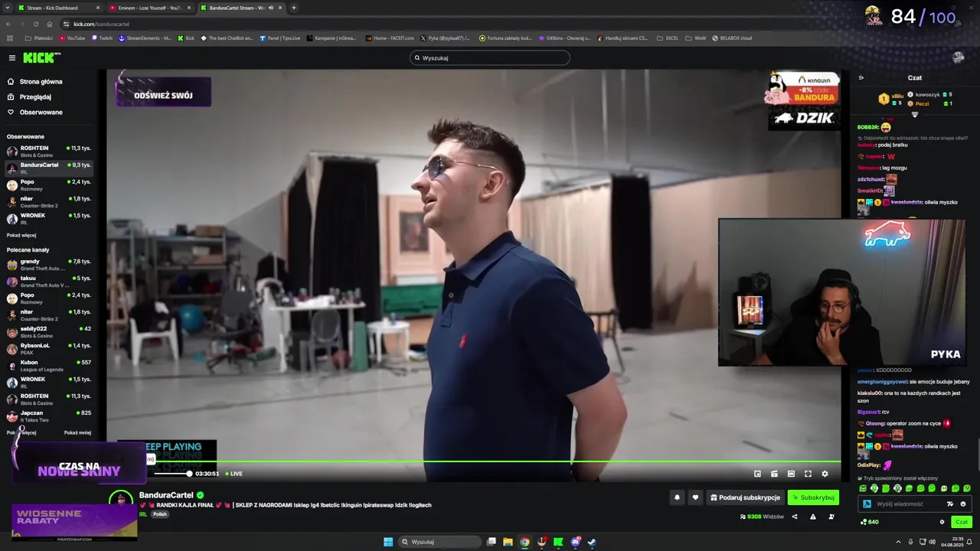The height and width of the screenshot is (551, 980).
Task: Toggle theater mode
Action: click(791, 474)
